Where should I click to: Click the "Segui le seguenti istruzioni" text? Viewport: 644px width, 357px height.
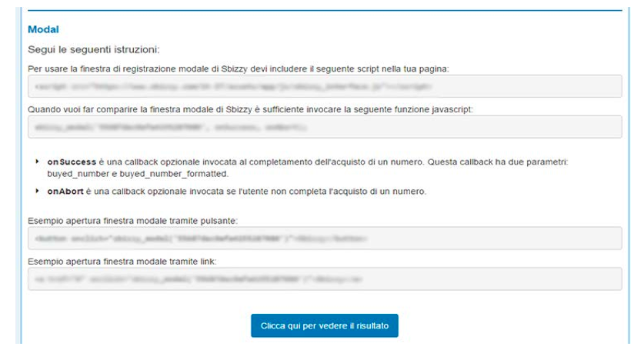click(x=93, y=50)
